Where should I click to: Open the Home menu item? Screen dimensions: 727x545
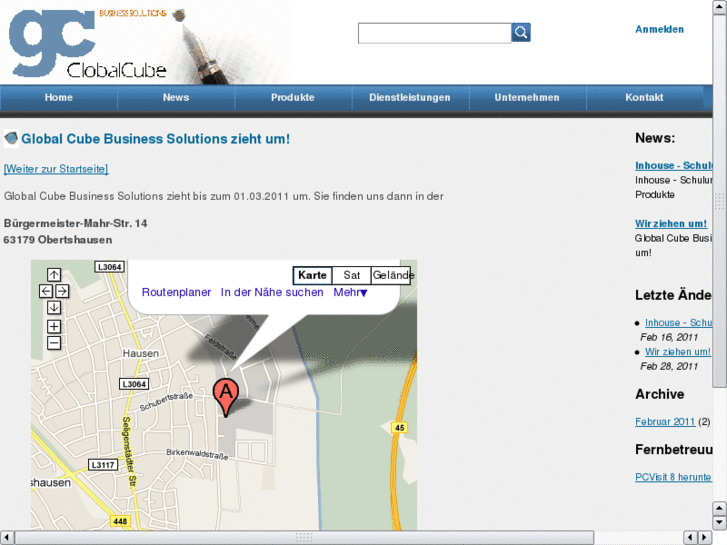click(59, 97)
